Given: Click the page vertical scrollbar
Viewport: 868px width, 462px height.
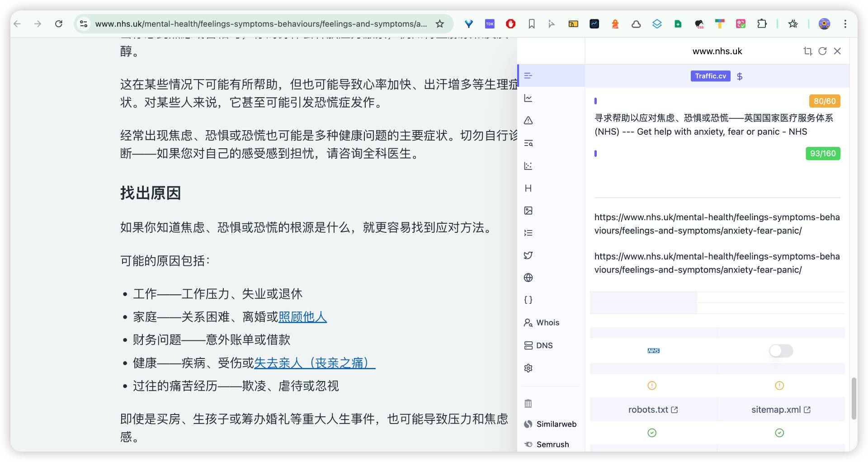Looking at the screenshot, I should pyautogui.click(x=854, y=398).
